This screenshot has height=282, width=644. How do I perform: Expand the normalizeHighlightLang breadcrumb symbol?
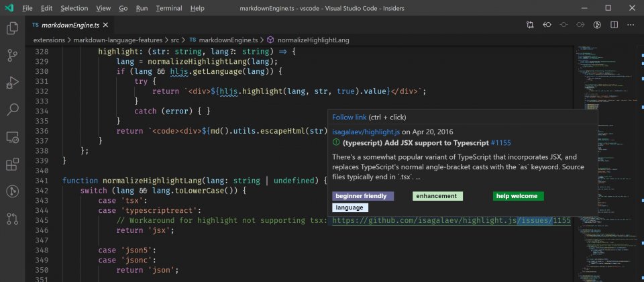313,40
